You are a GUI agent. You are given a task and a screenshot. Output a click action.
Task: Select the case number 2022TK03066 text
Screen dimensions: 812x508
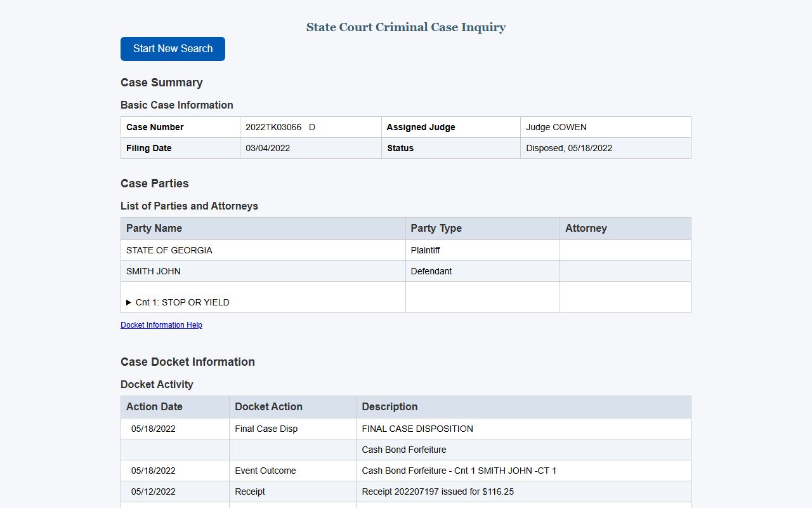point(273,127)
